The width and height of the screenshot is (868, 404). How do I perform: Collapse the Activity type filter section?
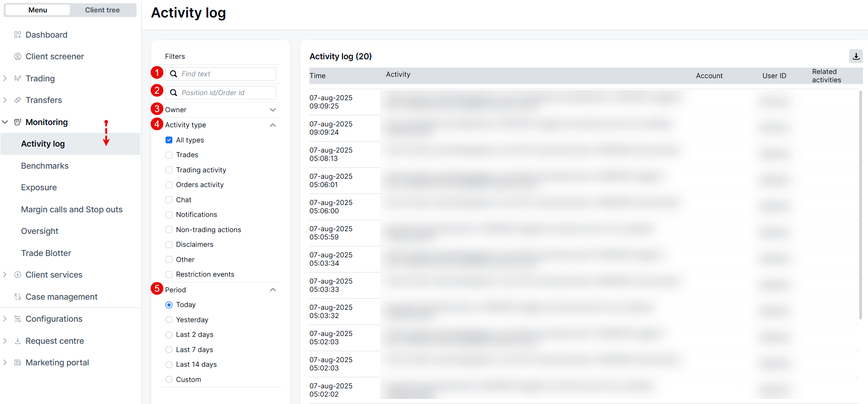point(273,125)
